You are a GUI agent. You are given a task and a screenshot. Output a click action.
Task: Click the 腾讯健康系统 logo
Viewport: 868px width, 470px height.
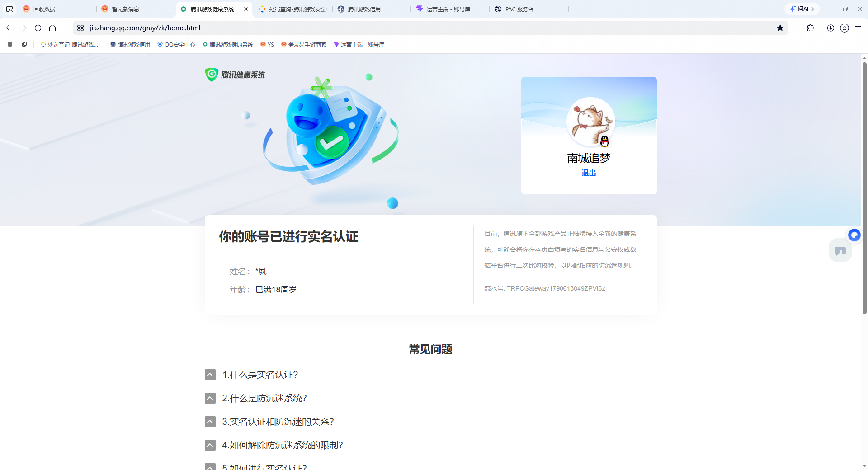click(x=235, y=75)
